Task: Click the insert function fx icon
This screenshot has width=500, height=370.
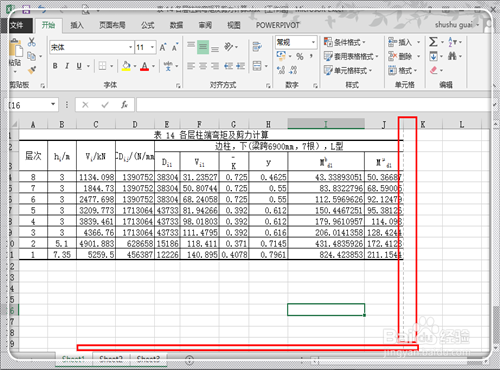Action: (x=124, y=105)
